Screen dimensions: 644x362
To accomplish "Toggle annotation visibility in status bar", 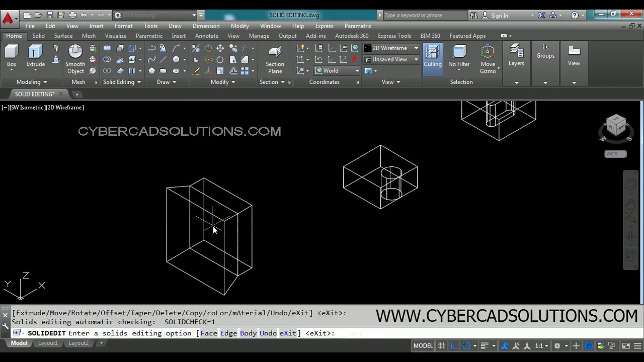I will [505, 346].
